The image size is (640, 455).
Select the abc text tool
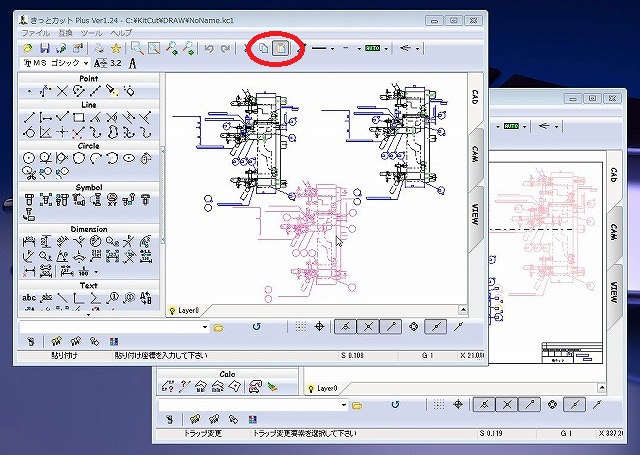(x=29, y=297)
